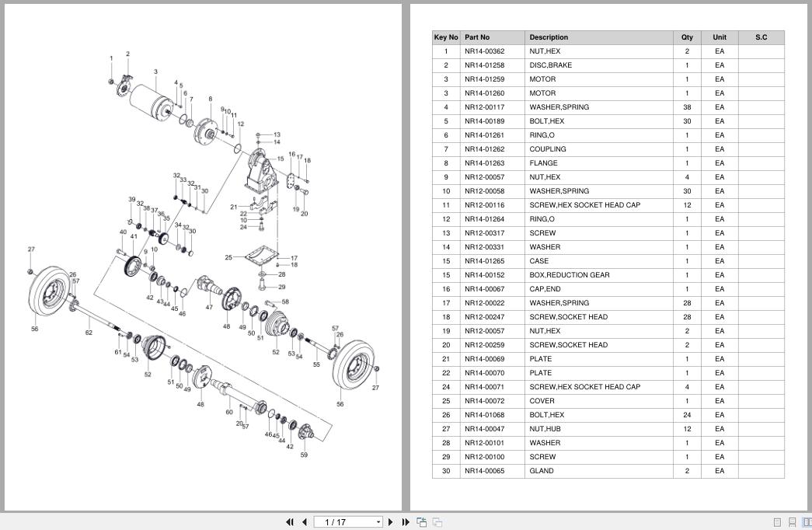Click callout 8 above the flange in diagram
The height and width of the screenshot is (530, 812).
[211, 99]
